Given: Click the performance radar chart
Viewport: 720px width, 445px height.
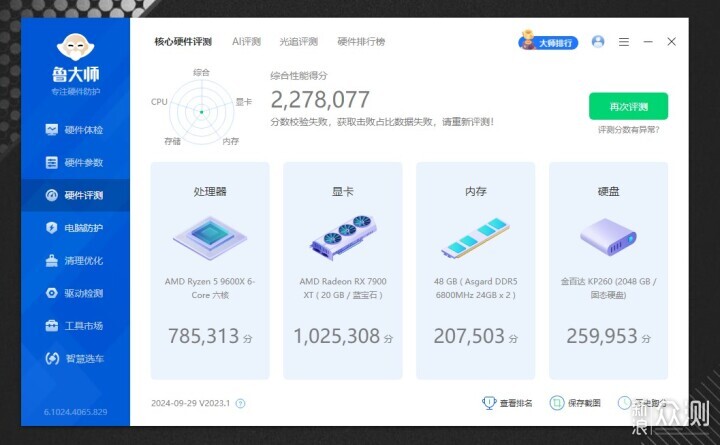Looking at the screenshot, I should coord(202,112).
